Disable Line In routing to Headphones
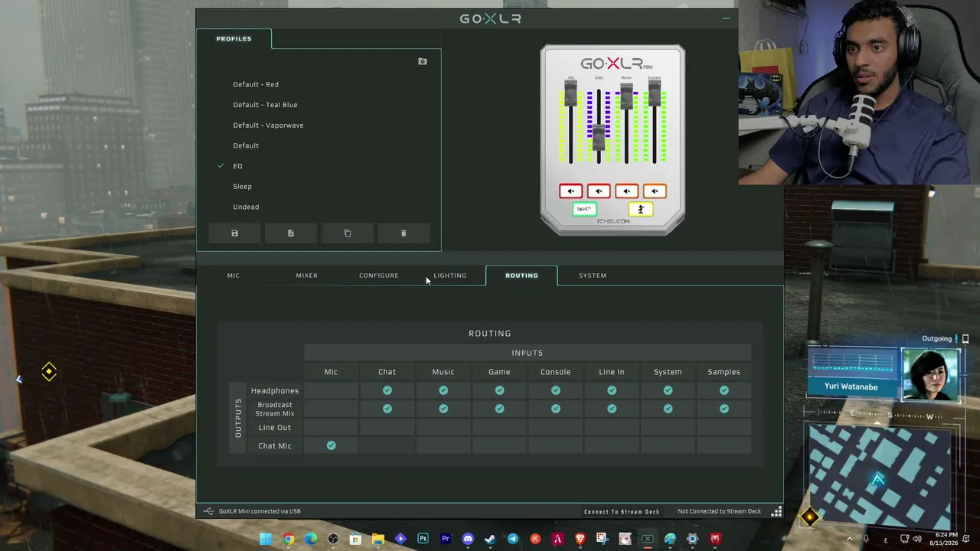 click(612, 390)
